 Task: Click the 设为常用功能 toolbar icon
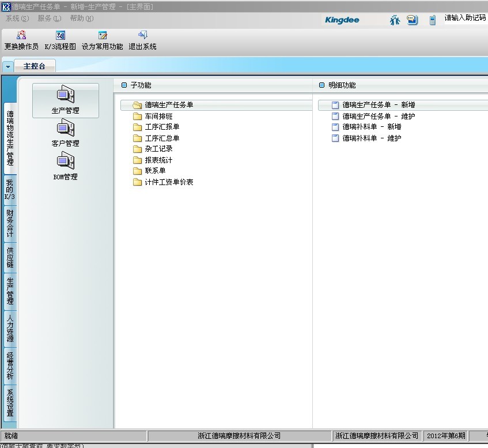[x=103, y=35]
